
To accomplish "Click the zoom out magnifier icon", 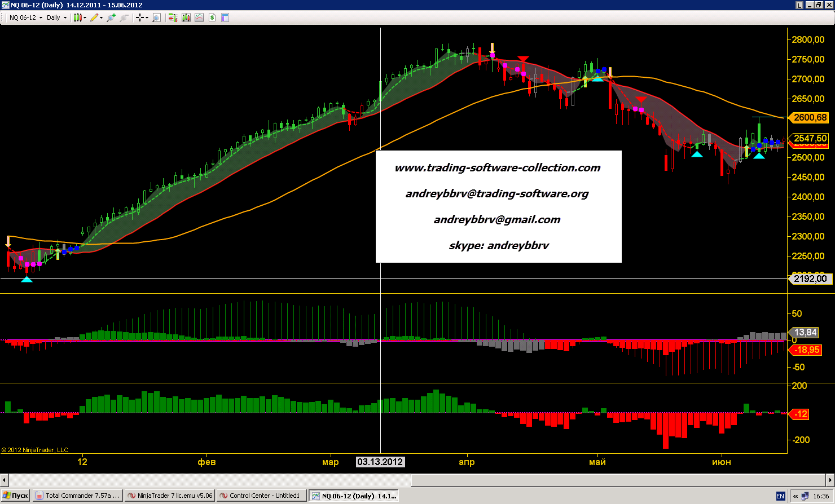I will [x=124, y=17].
